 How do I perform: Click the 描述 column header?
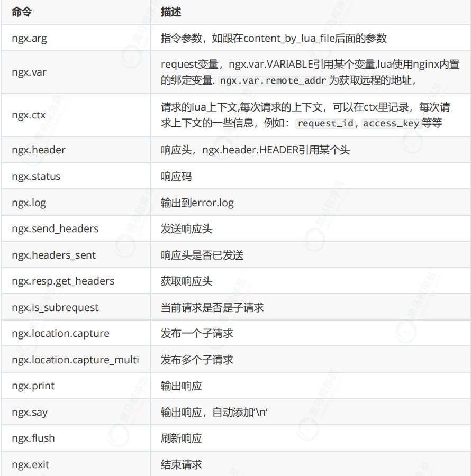168,12
